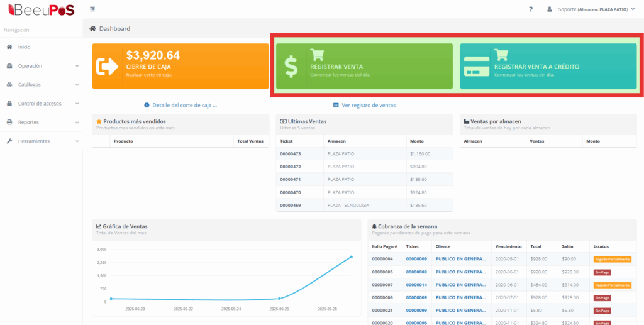The image size is (644, 325).
Task: Click the Catálogos cubes icon
Action: coord(9,84)
